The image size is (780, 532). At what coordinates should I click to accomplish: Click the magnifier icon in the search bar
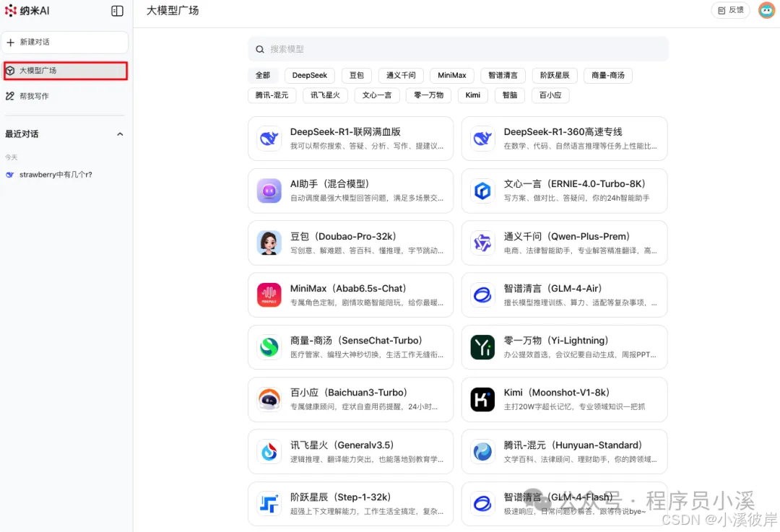260,49
